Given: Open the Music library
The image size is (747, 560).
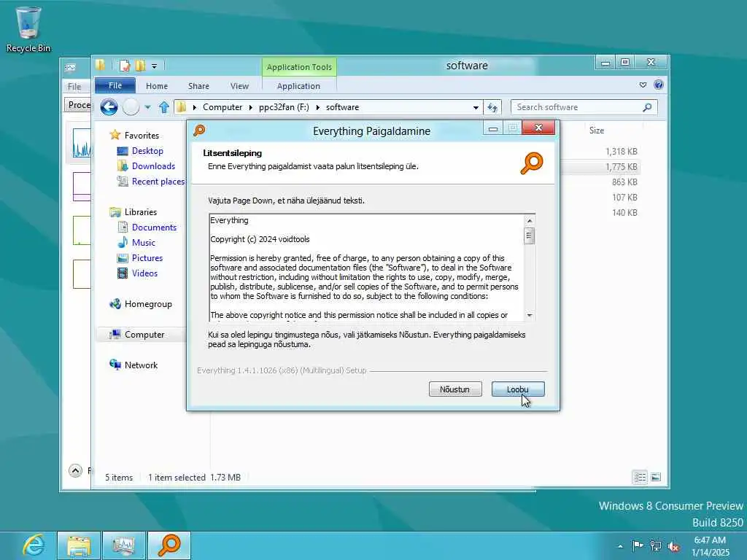Looking at the screenshot, I should [144, 242].
